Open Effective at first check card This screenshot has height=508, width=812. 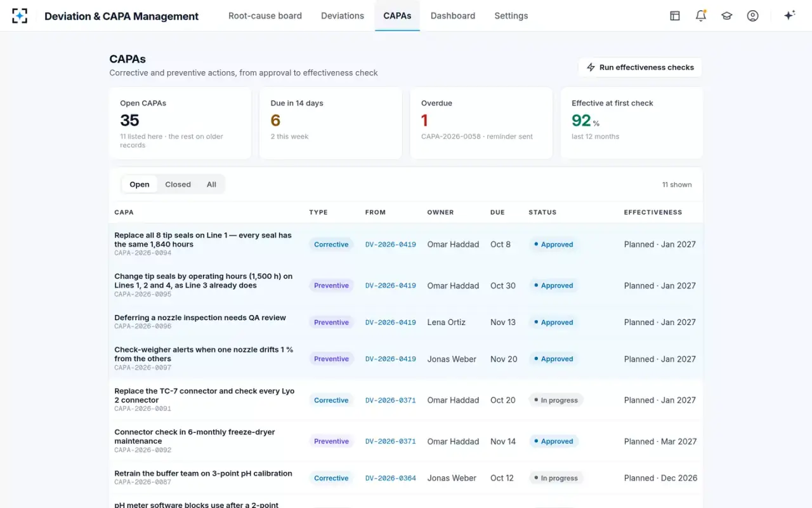[632, 123]
